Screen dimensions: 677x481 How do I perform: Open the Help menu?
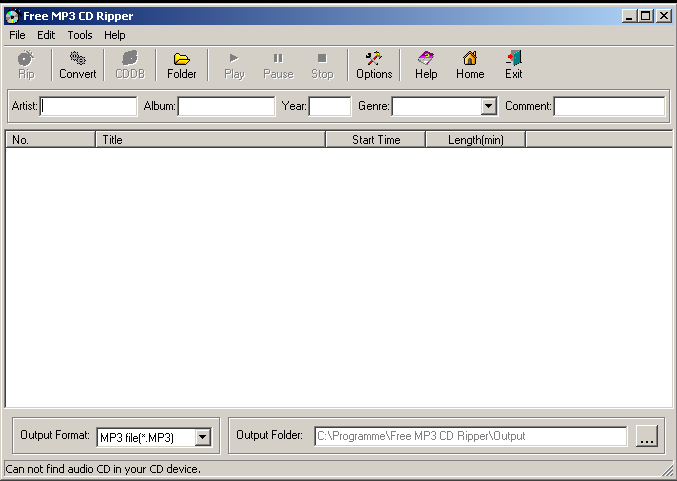[x=114, y=35]
